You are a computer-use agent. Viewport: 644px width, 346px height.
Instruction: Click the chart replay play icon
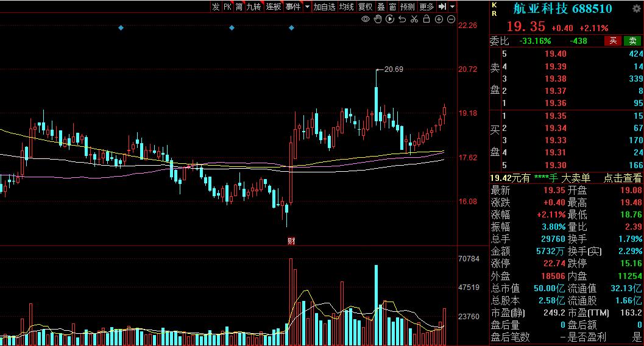[x=390, y=19]
